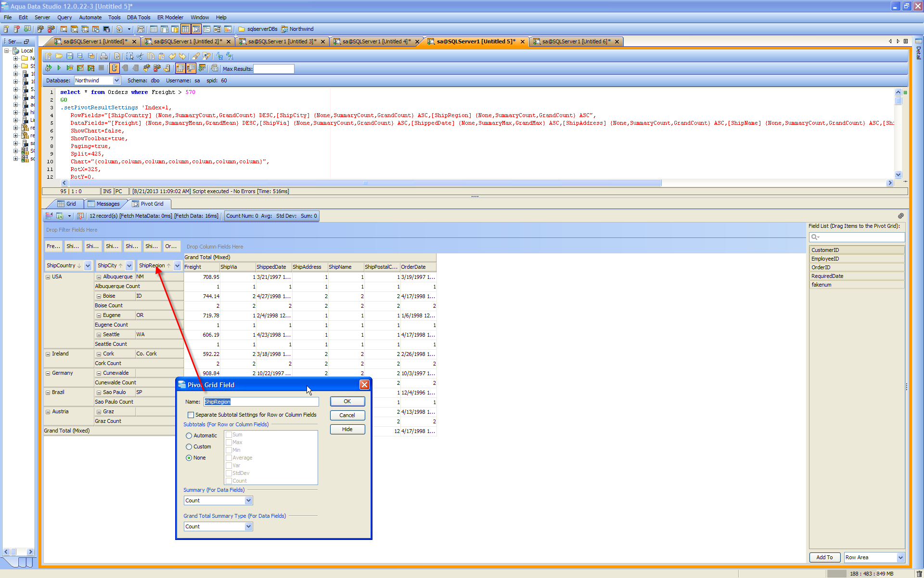
Task: Open the Northwind database dropdown
Action: (x=116, y=80)
